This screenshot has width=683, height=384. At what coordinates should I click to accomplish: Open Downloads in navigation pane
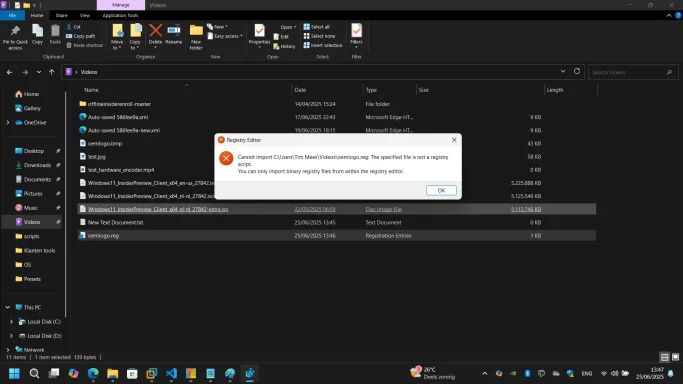[37, 165]
